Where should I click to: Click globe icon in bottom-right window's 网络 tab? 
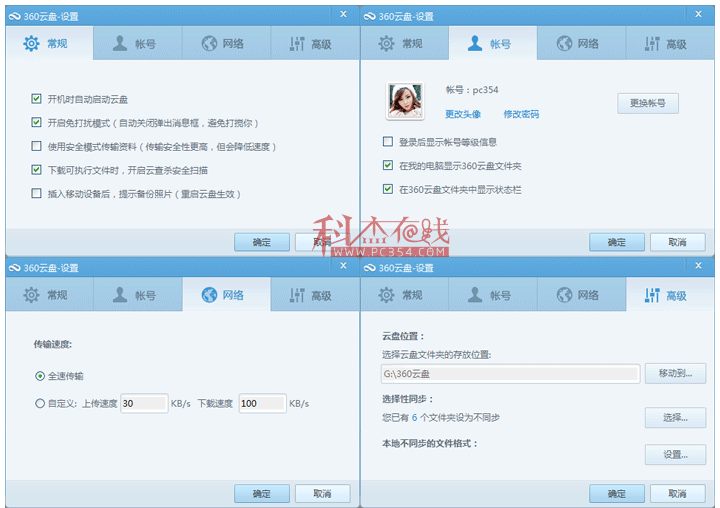tap(564, 295)
